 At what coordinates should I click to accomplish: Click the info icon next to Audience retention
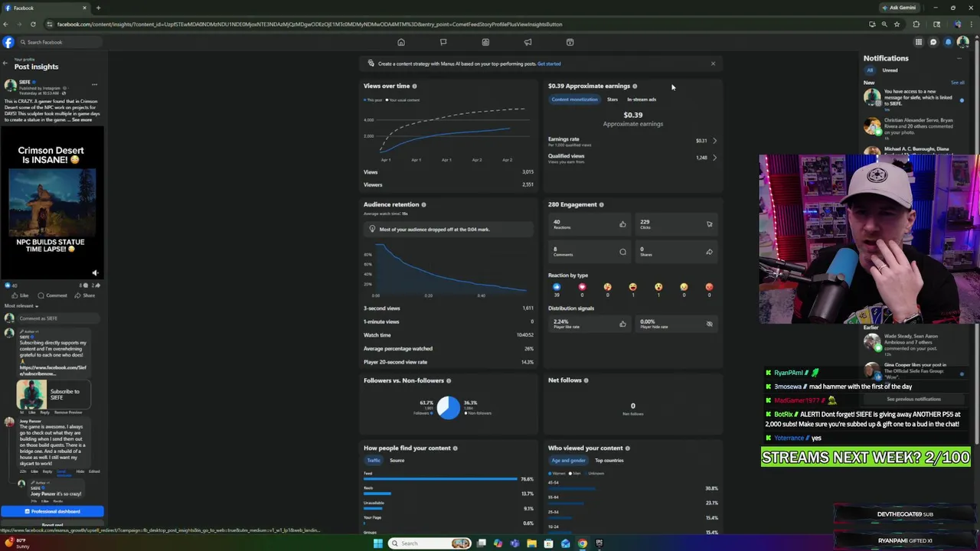[x=423, y=204]
